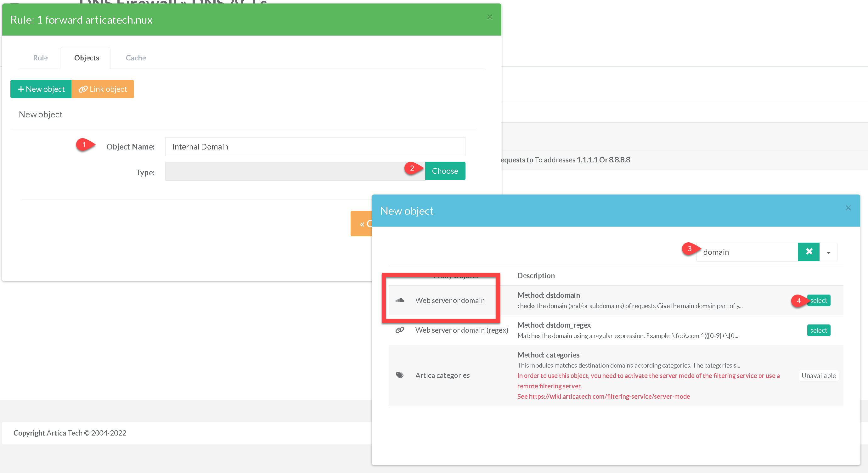Open the Cache tab

[135, 58]
